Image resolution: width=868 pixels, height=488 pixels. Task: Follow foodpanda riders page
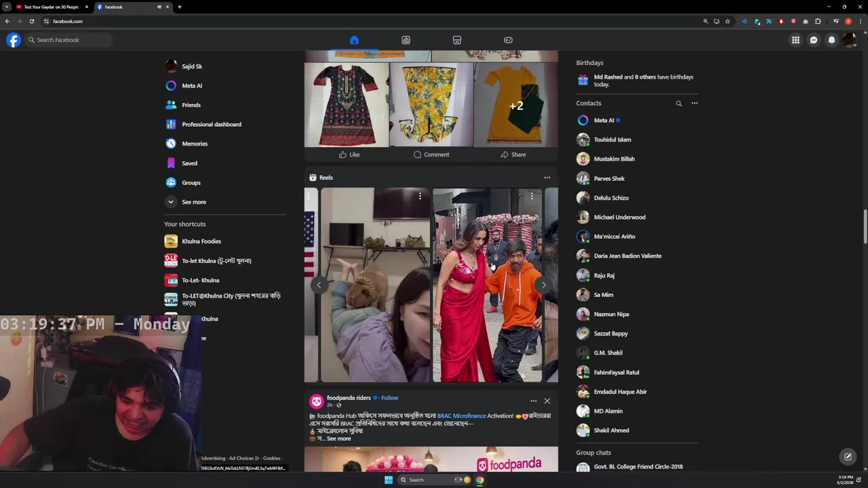[x=390, y=398]
